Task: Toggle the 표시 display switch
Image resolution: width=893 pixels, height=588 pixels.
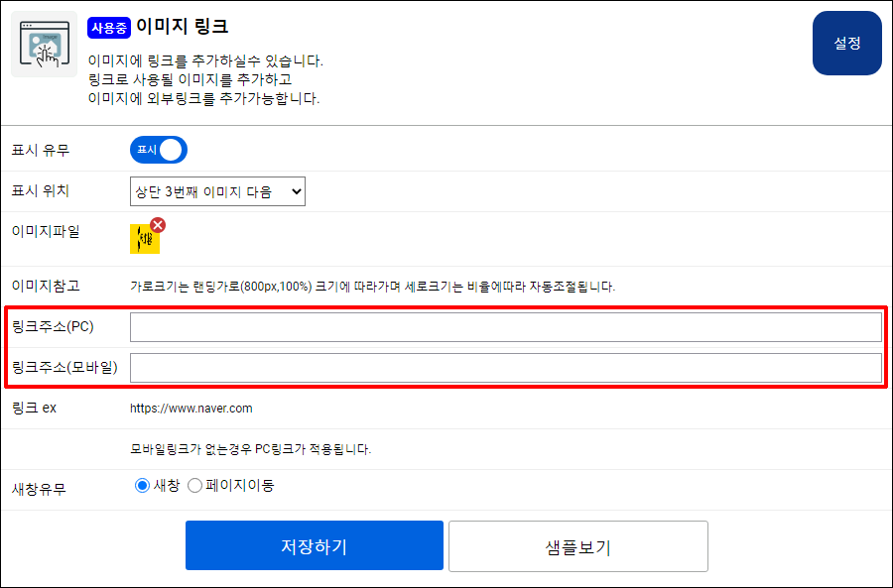Action: pos(159,150)
